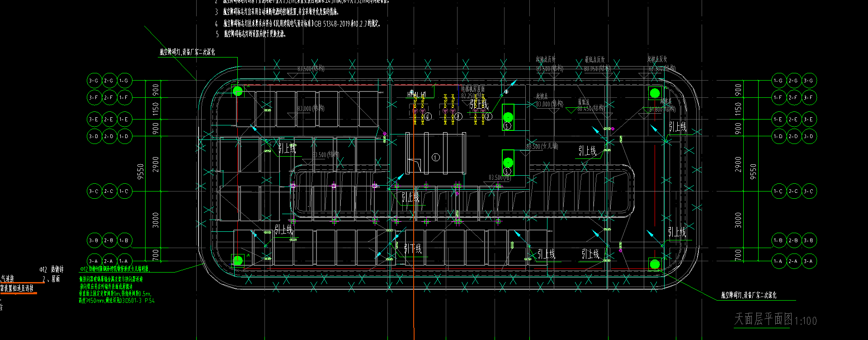Click the 80.750(结构) elevation text
Viewport: 868px width, 340px height.
[597, 69]
